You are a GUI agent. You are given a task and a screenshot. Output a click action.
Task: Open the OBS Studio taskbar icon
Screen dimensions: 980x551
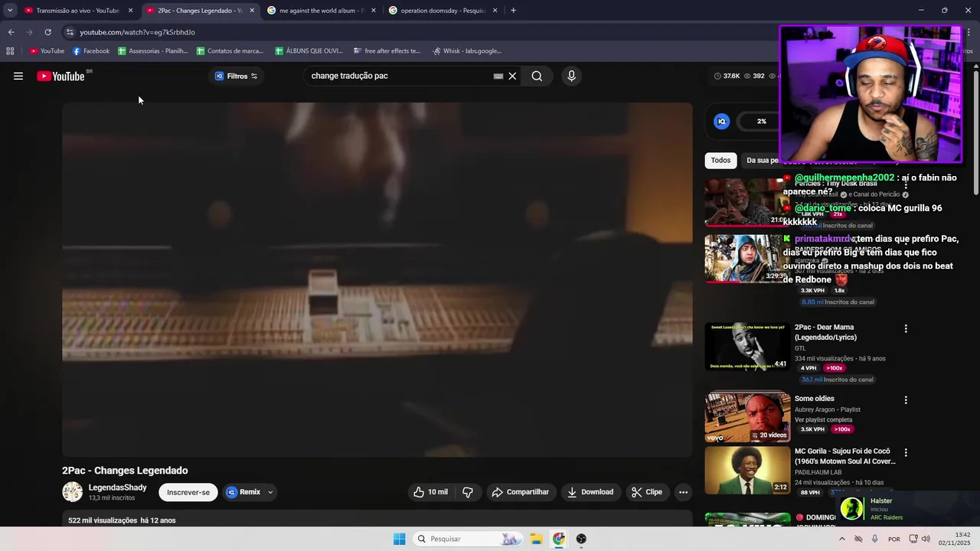pos(581,539)
